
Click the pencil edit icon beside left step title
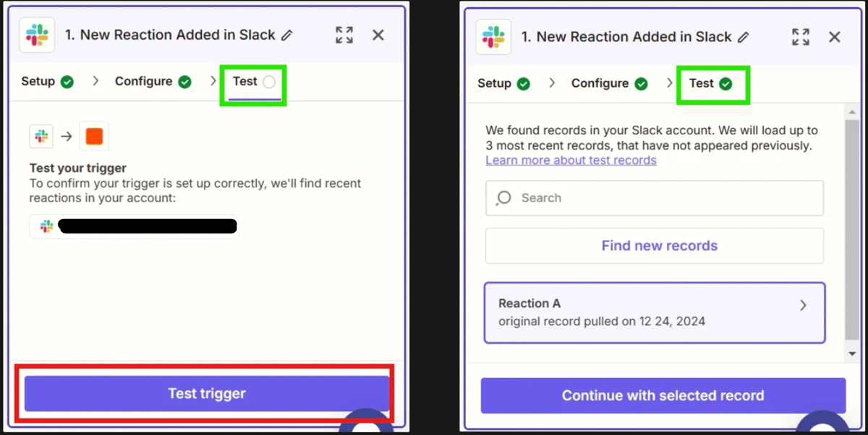click(x=287, y=35)
